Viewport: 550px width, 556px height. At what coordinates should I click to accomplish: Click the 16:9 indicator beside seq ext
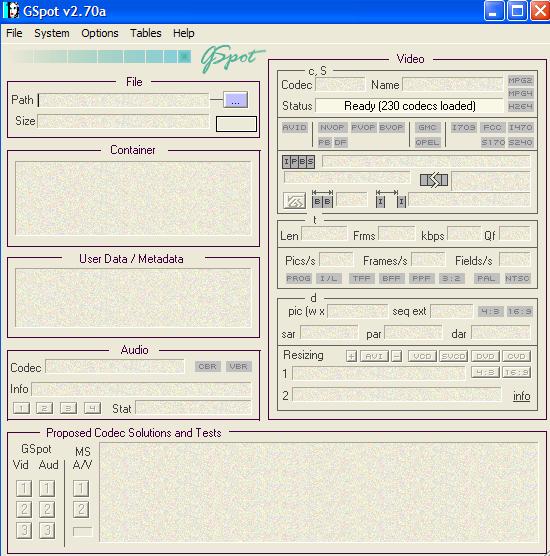520,312
